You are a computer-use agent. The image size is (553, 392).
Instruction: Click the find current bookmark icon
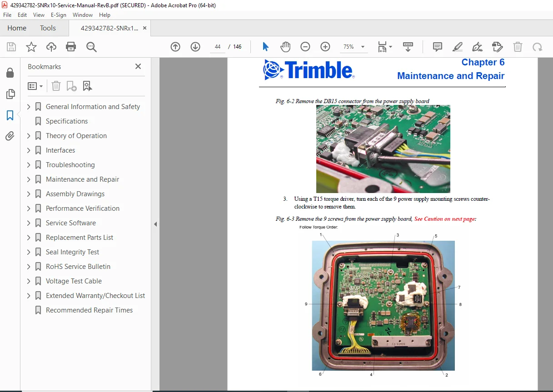pyautogui.click(x=87, y=86)
